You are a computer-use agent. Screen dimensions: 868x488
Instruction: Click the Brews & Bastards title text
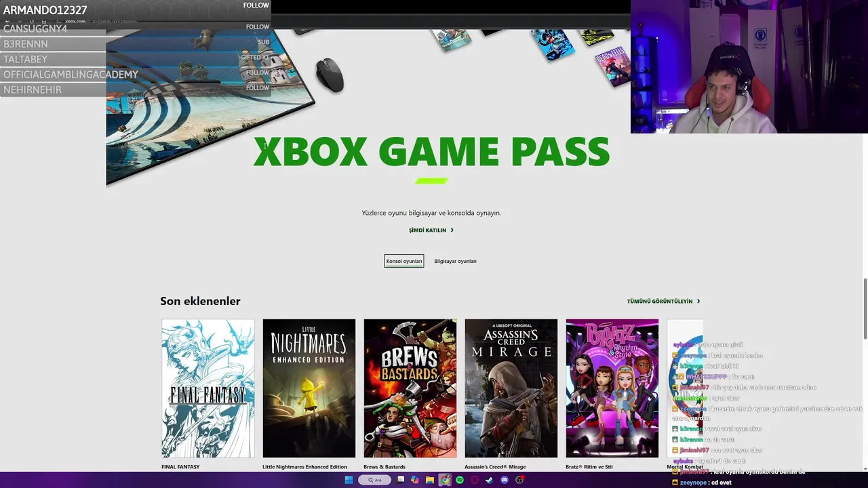point(384,467)
